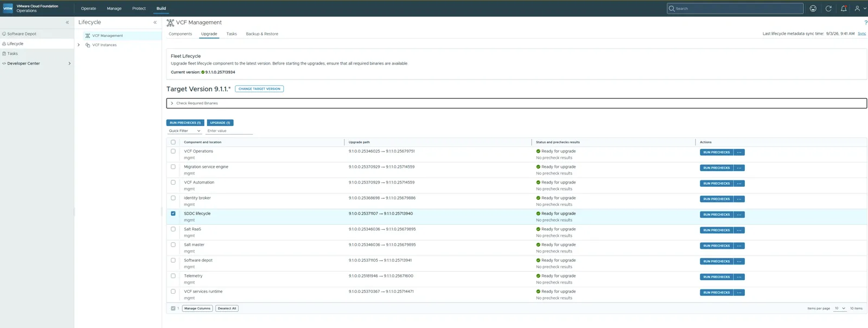Click the Deselect All button
This screenshot has width=868, height=328.
coord(227,308)
